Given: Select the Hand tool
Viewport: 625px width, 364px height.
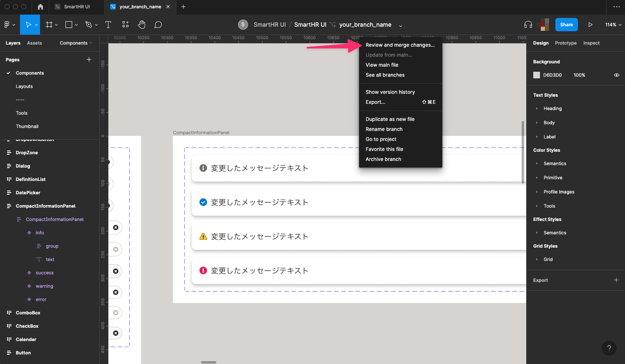Looking at the screenshot, I should [142, 25].
